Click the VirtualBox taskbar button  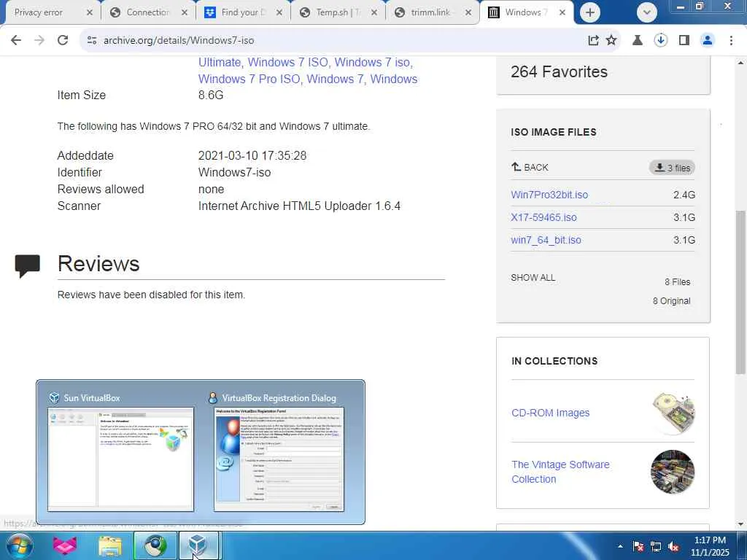point(198,546)
